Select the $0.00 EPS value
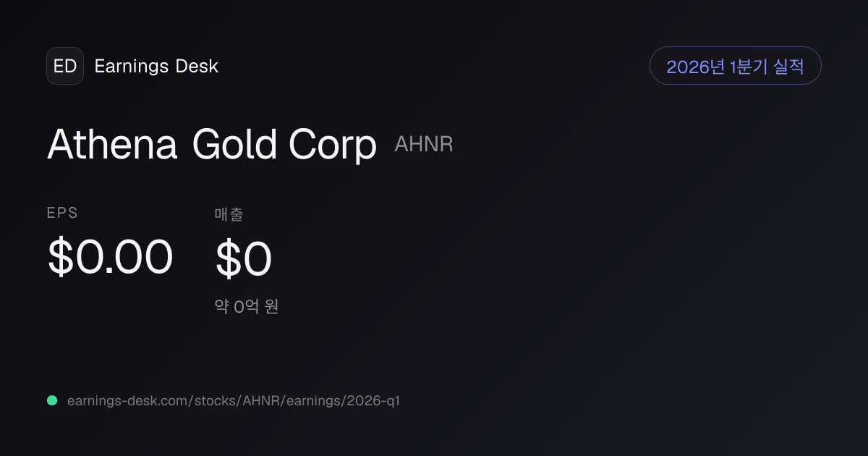The width and height of the screenshot is (868, 456). click(x=110, y=257)
